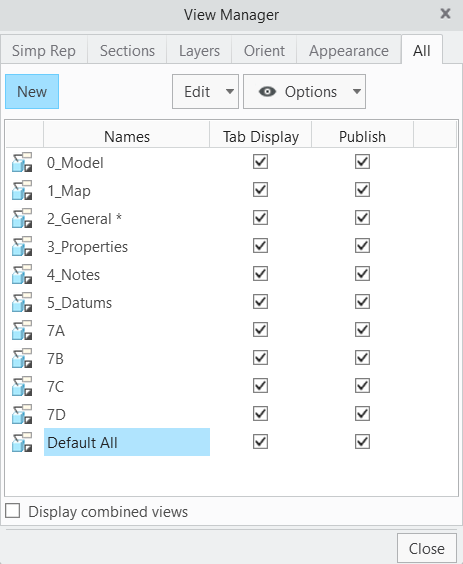Click the Names column header
Viewport: 463px width, 564px height.
pos(127,136)
